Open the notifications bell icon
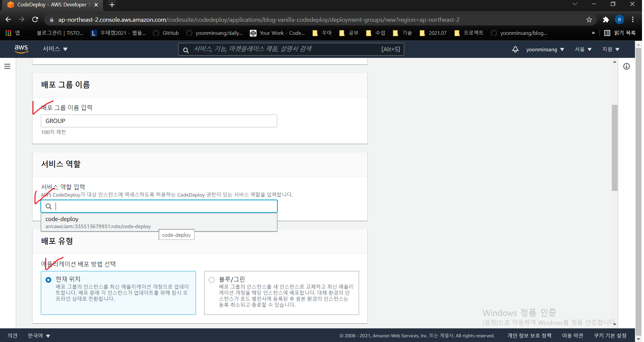This screenshot has height=342, width=644. 515,49
